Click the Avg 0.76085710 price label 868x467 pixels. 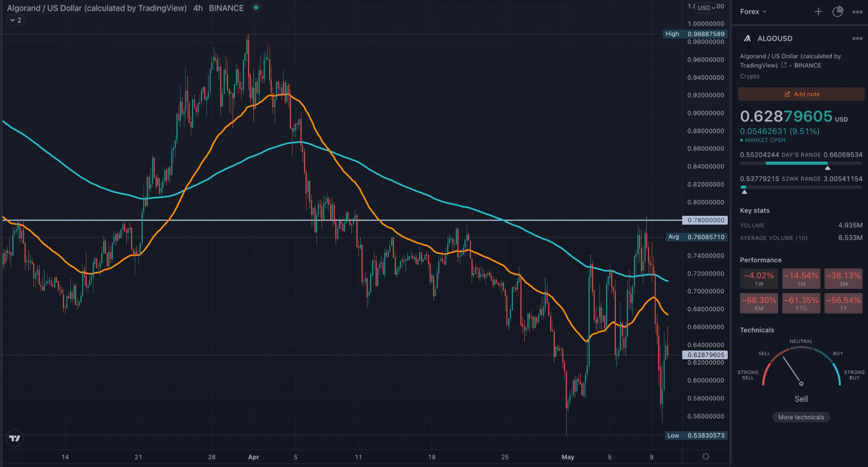[x=696, y=237]
